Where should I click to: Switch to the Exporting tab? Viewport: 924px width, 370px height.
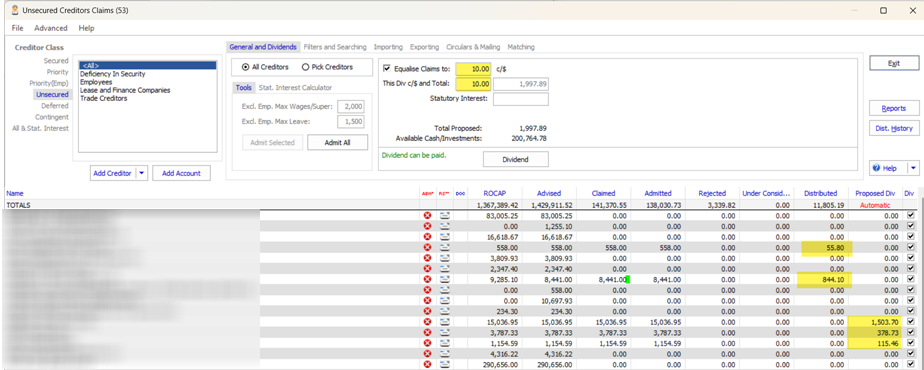[x=424, y=47]
